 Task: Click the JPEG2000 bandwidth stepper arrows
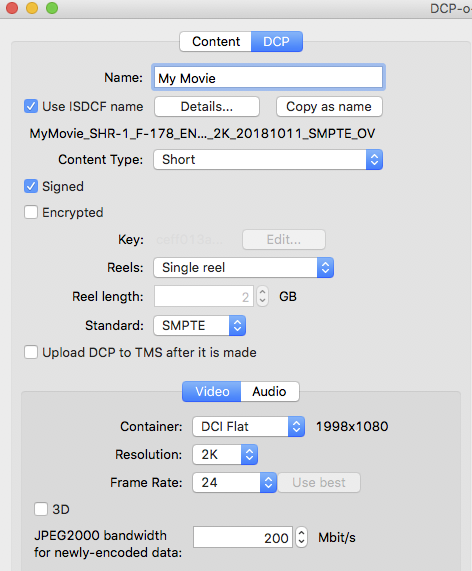coord(301,537)
